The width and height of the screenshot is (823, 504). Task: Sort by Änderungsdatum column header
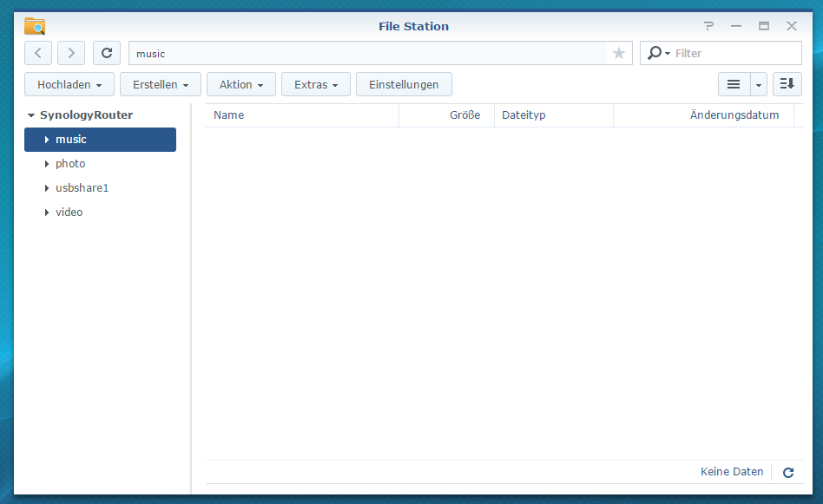[x=703, y=115]
